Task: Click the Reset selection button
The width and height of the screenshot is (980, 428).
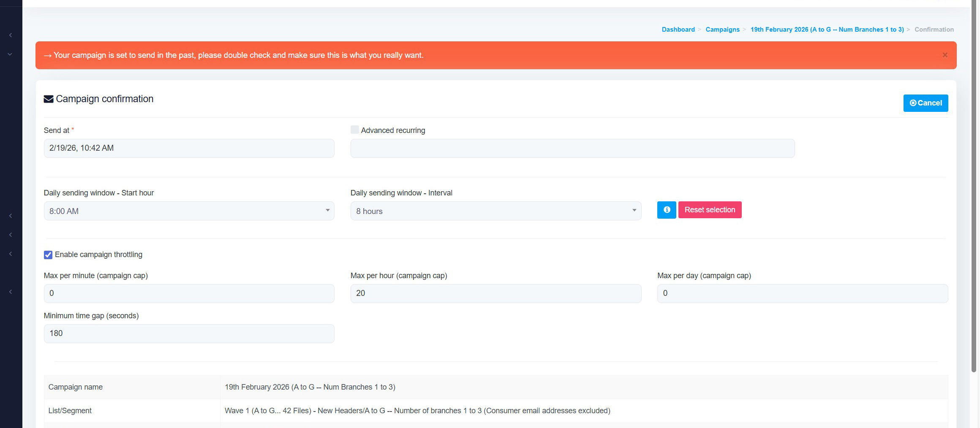Action: [x=710, y=210]
